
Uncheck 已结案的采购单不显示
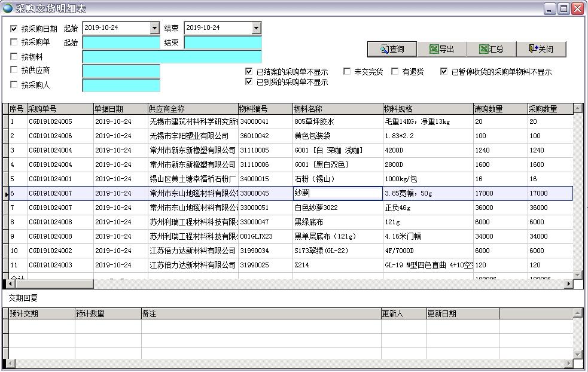pos(249,71)
